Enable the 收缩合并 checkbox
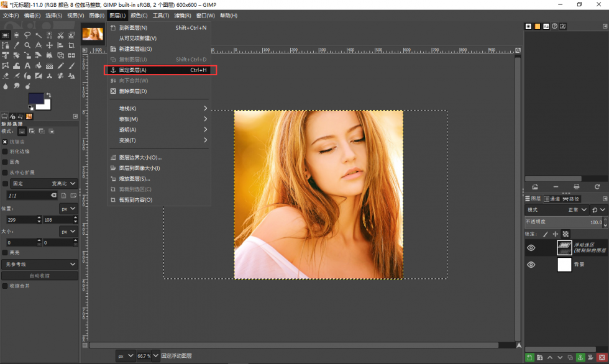Screen dimensions: 609x364 coord(5,286)
